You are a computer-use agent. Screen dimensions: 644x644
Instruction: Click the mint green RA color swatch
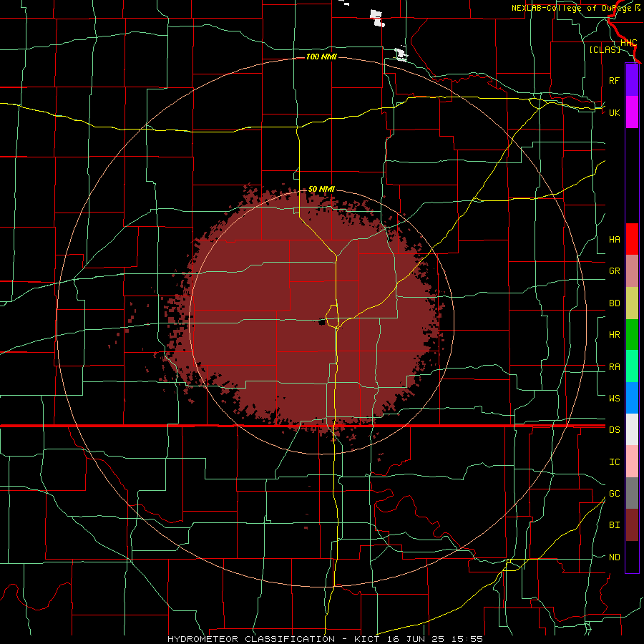tap(632, 366)
